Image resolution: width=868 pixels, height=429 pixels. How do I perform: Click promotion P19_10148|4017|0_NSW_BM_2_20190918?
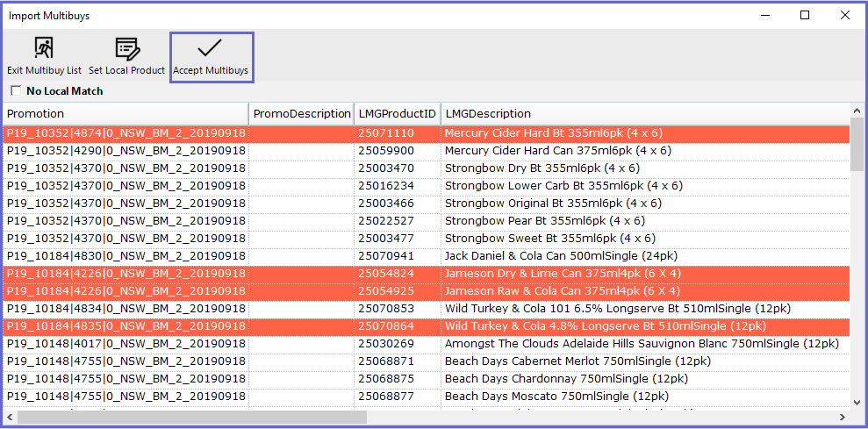[x=126, y=344]
